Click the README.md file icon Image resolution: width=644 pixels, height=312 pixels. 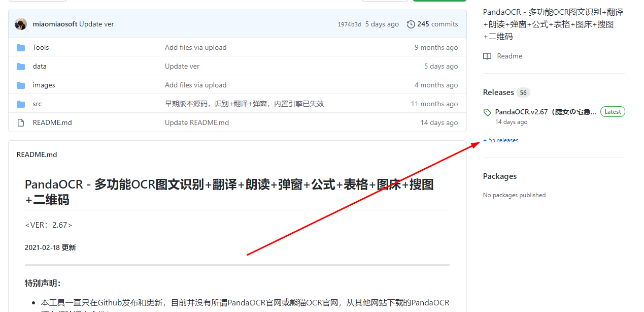click(21, 122)
